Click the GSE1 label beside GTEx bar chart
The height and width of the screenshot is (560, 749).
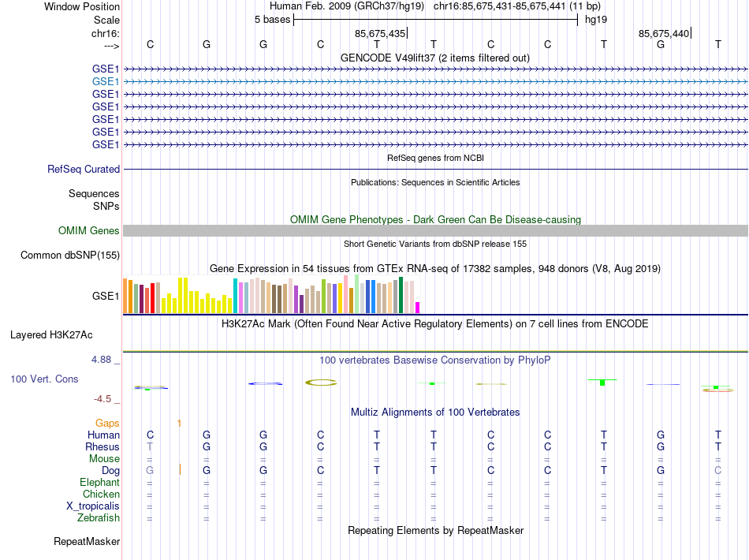tap(106, 297)
